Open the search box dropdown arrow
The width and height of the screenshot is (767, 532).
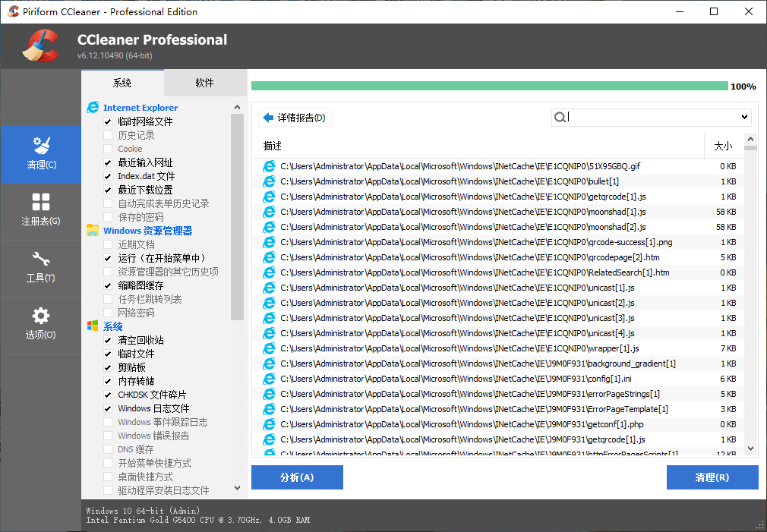tap(744, 117)
